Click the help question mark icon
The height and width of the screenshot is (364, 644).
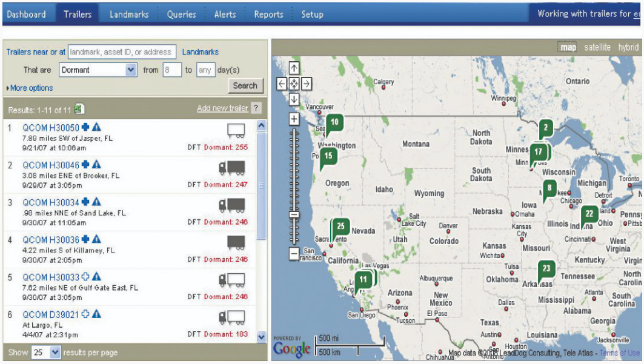[257, 108]
